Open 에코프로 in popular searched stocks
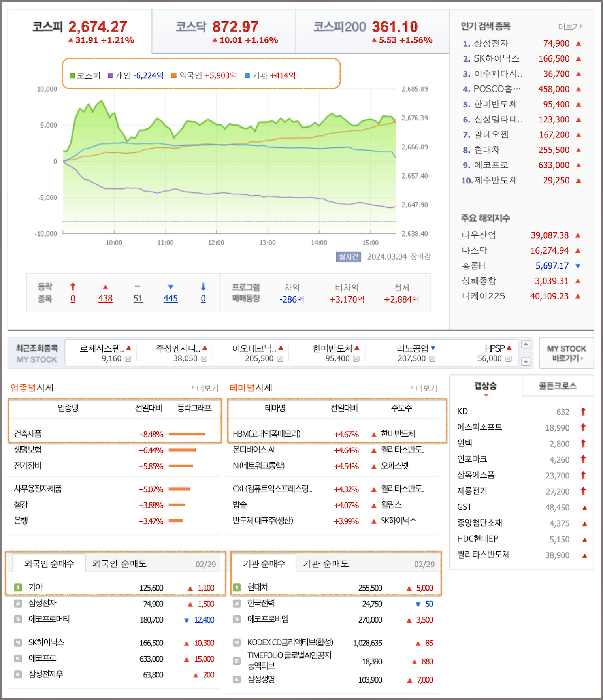The width and height of the screenshot is (603, 700). 491,165
